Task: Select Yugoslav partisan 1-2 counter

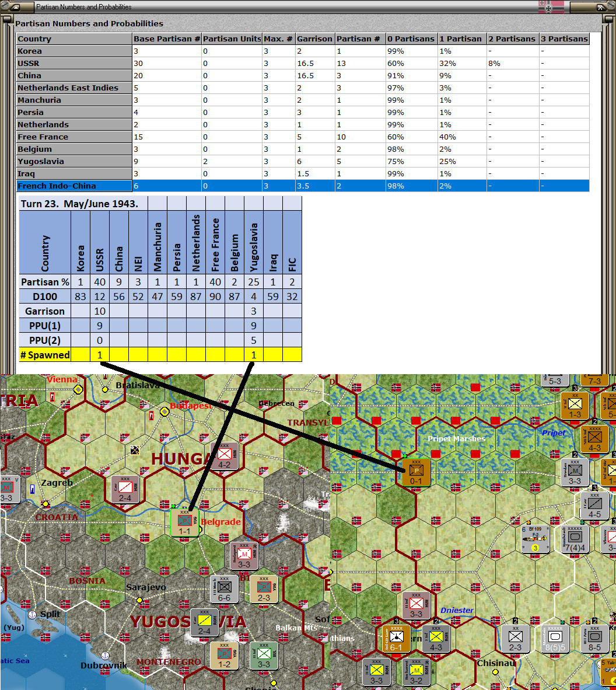Action: pyautogui.click(x=224, y=656)
